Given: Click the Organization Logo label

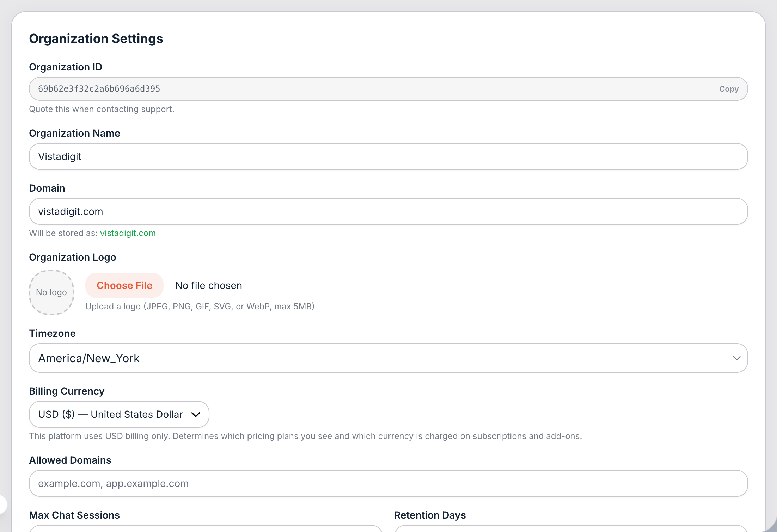Looking at the screenshot, I should (73, 257).
